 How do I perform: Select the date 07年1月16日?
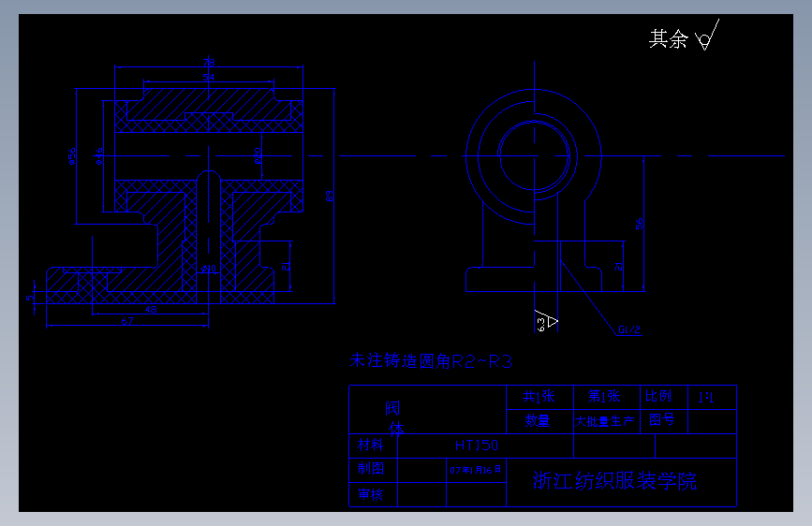click(476, 470)
